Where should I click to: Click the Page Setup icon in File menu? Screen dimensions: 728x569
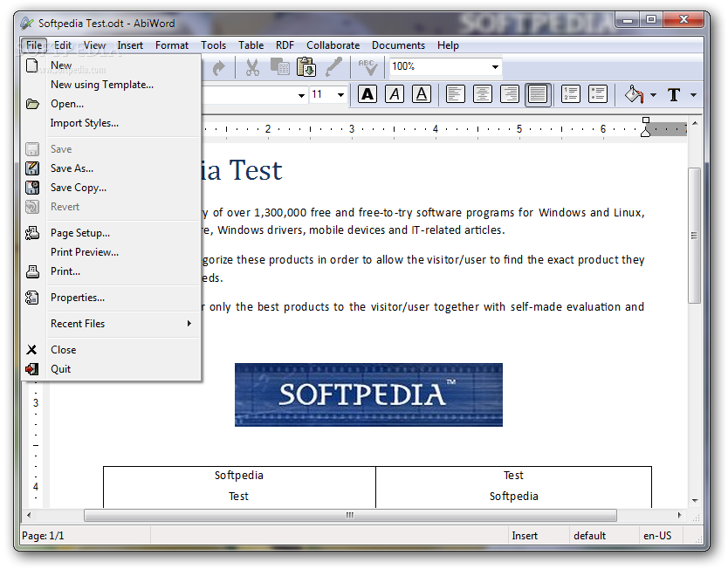coord(32,232)
